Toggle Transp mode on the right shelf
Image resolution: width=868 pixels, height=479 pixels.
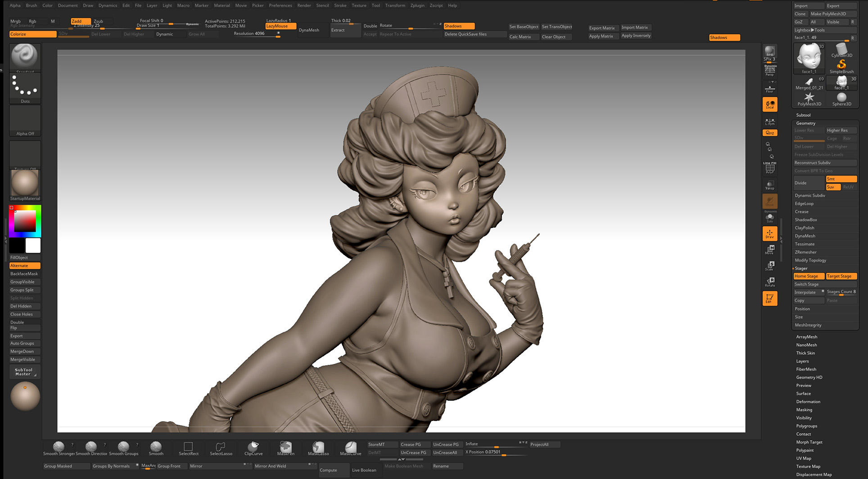point(770,184)
